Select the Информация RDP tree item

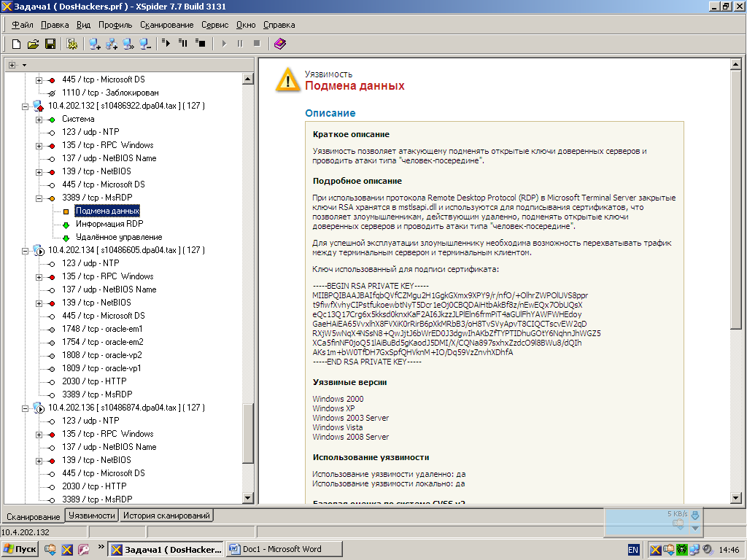tap(109, 224)
